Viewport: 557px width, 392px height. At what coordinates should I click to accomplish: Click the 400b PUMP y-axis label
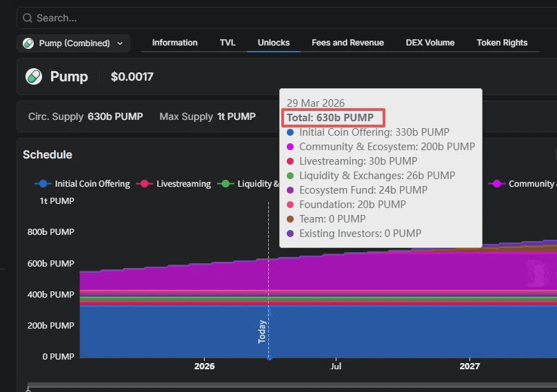coord(51,294)
